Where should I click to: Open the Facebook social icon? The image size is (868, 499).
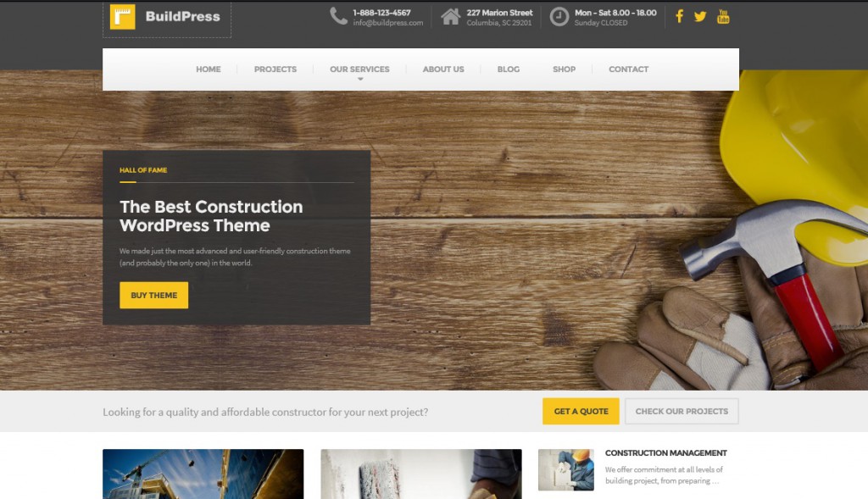[x=679, y=16]
